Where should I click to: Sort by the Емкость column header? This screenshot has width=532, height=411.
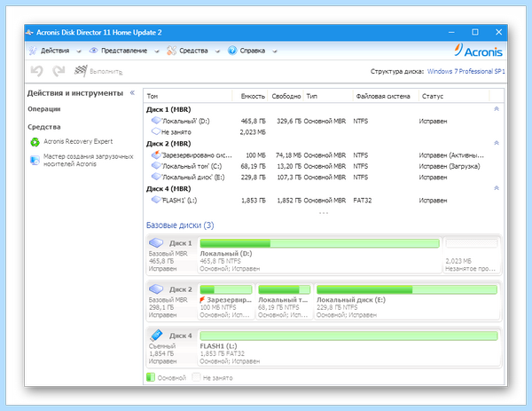pos(250,96)
